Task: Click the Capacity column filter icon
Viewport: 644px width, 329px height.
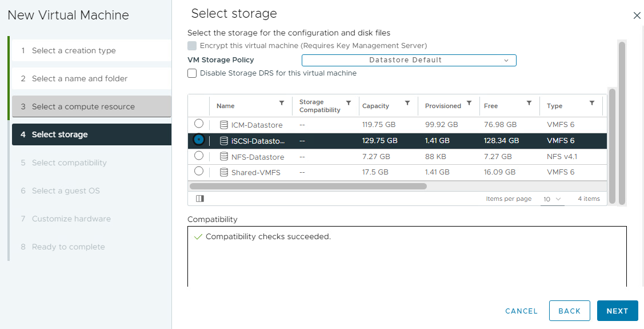Action: pos(407,103)
